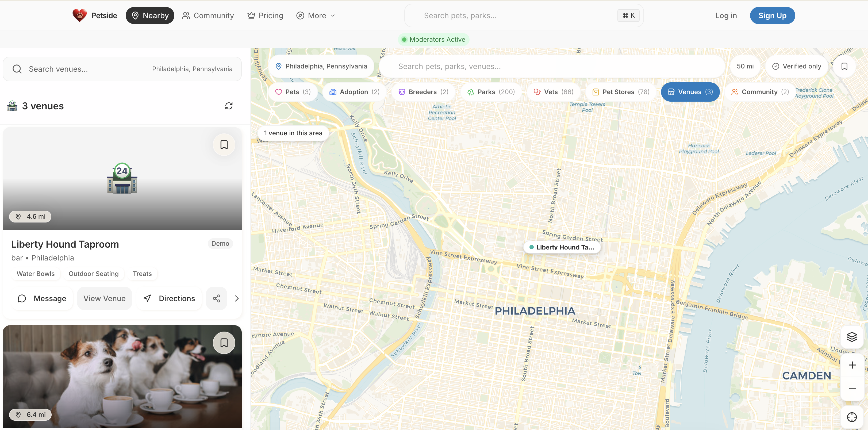
Task: Change the Philadelphia, Pennsylvania map location
Action: (321, 66)
